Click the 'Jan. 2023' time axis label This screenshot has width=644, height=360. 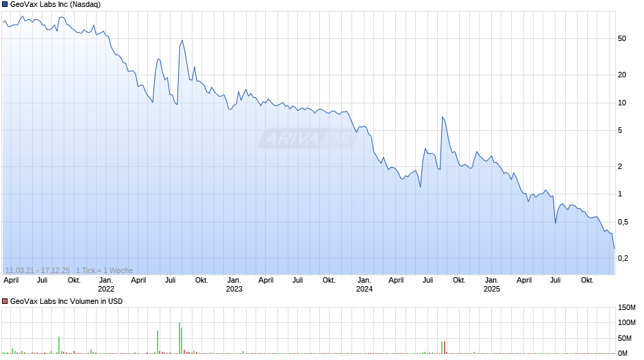234,285
